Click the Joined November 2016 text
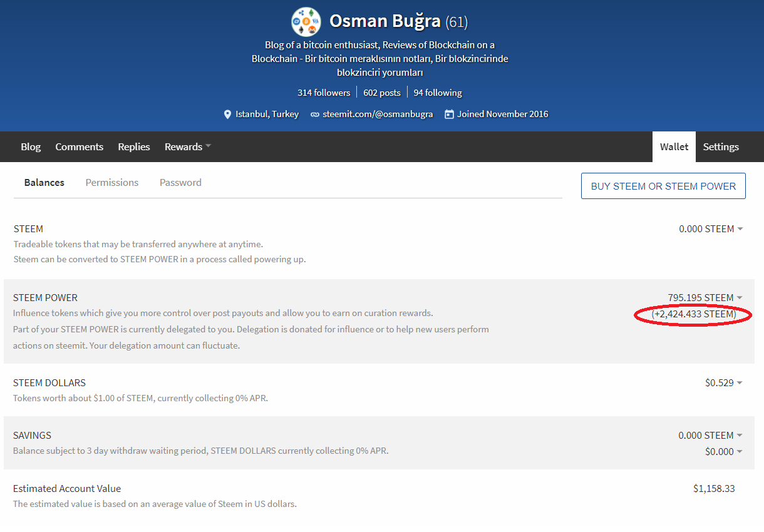Screen dimensions: 764x532 [503, 114]
